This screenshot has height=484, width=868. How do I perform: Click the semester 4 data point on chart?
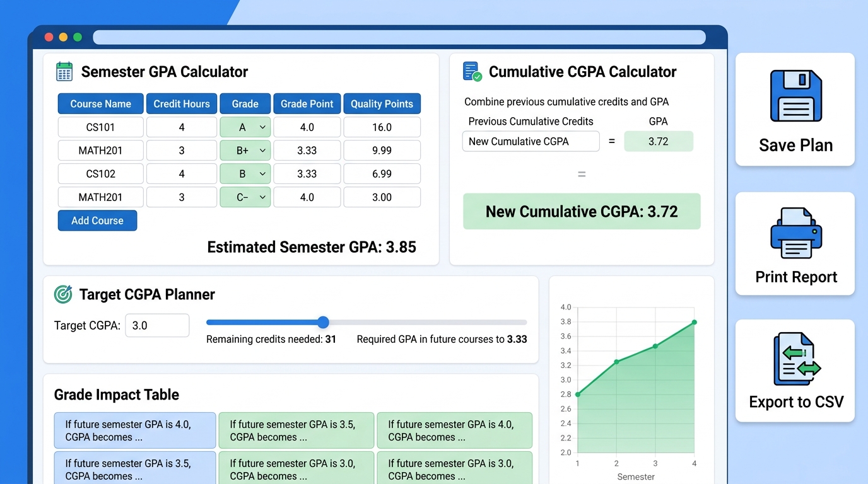(695, 322)
